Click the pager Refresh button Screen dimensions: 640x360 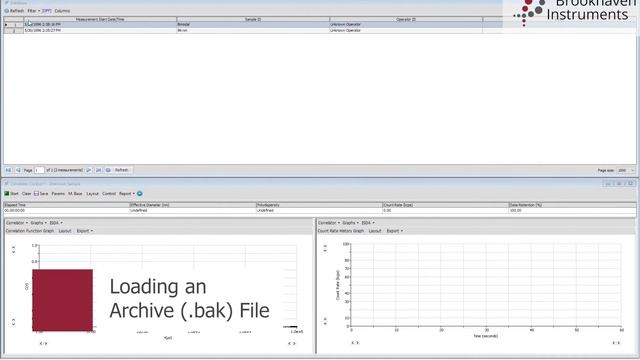coord(121,170)
